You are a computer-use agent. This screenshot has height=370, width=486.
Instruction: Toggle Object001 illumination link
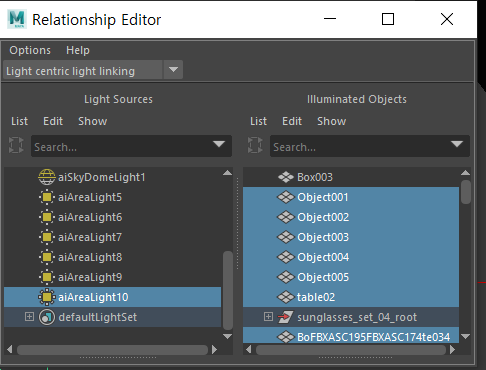pos(351,197)
